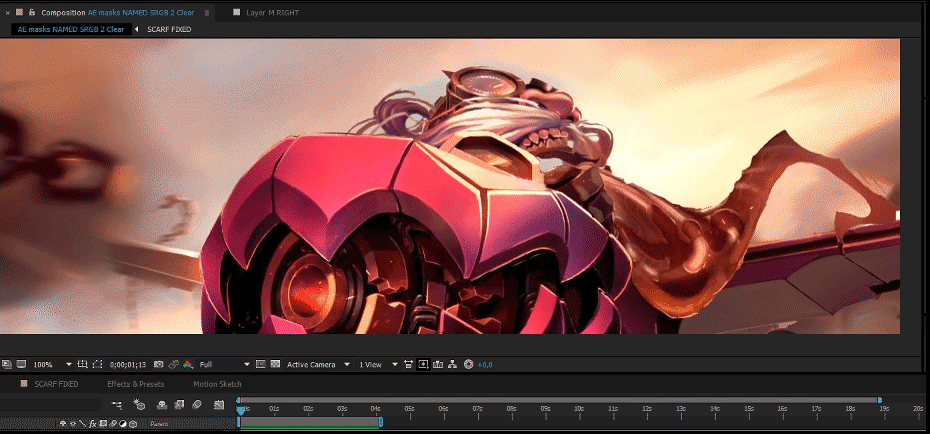
Task: Click the Show Channel RGB color icon
Action: tap(188, 364)
